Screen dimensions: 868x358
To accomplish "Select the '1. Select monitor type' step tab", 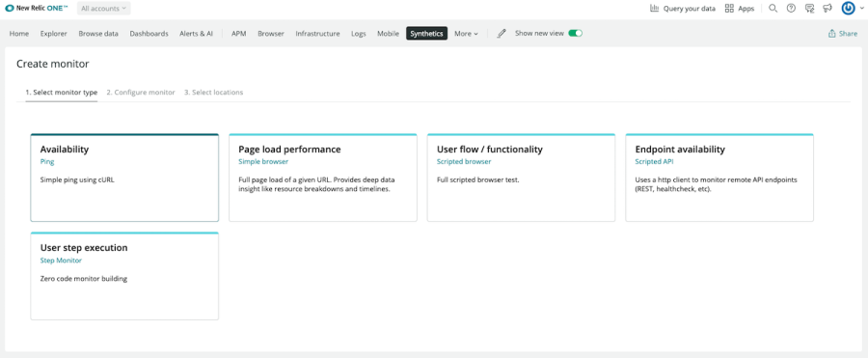I will point(62,92).
